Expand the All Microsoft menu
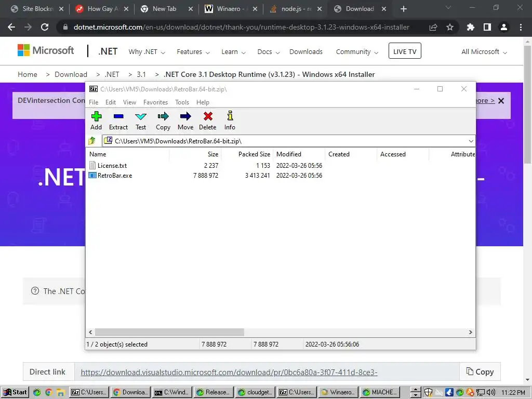Image resolution: width=532 pixels, height=399 pixels. point(484,52)
